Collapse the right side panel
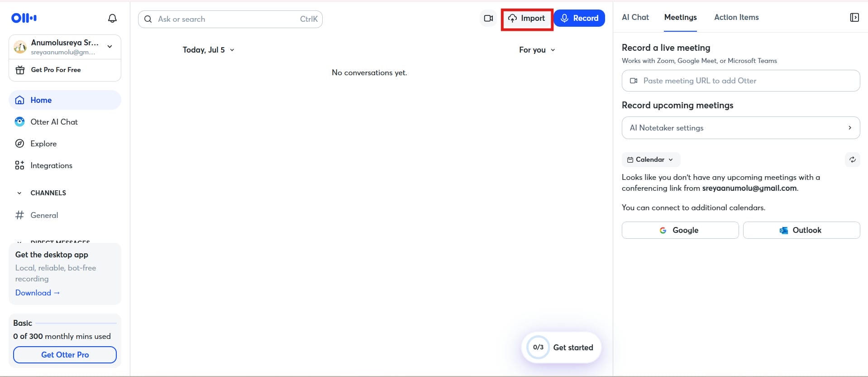 pos(854,18)
